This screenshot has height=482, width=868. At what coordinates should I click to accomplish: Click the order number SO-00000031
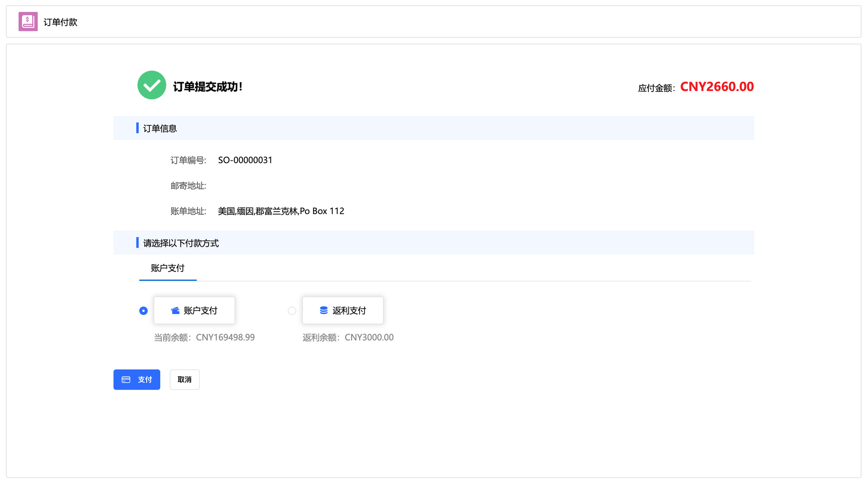pos(245,160)
